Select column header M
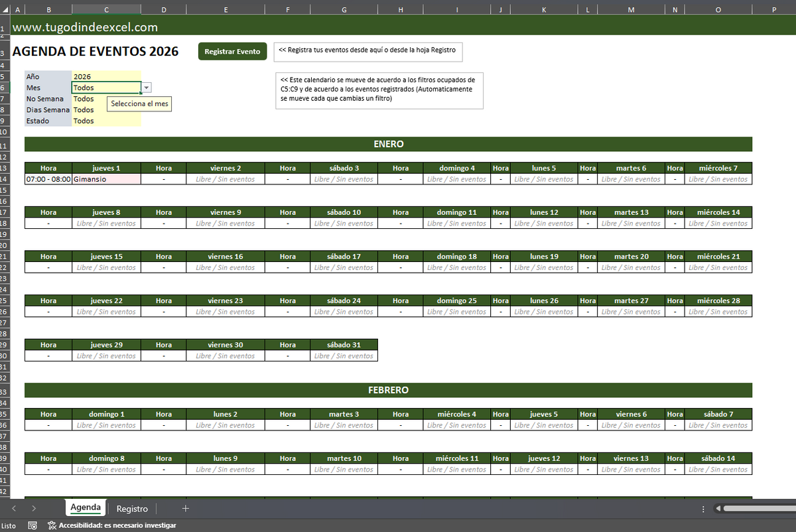The height and width of the screenshot is (532, 796). coord(630,9)
